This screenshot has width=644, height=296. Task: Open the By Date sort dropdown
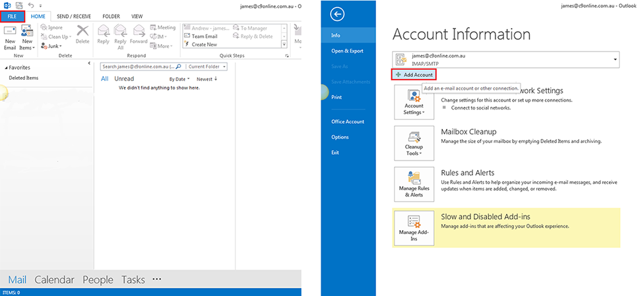(x=179, y=79)
